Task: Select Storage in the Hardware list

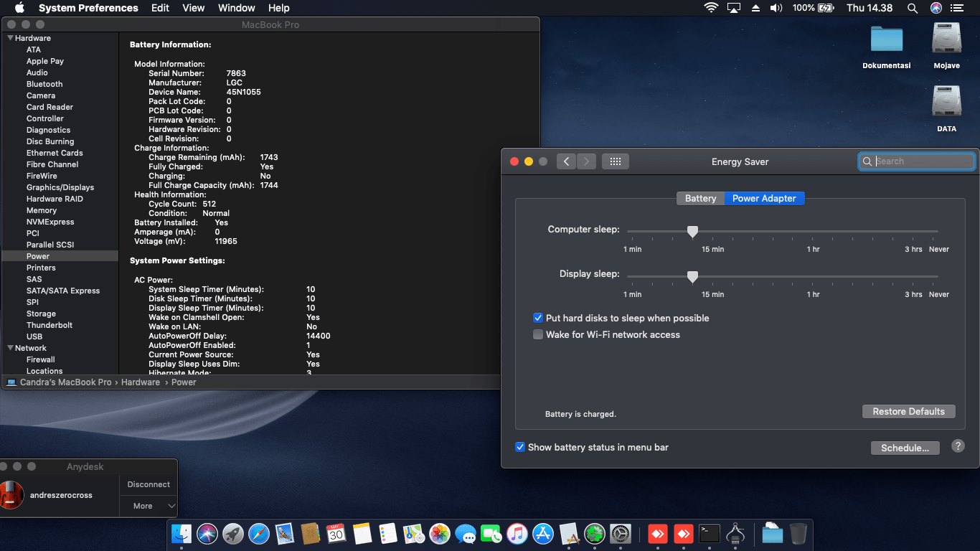Action: pyautogui.click(x=41, y=314)
